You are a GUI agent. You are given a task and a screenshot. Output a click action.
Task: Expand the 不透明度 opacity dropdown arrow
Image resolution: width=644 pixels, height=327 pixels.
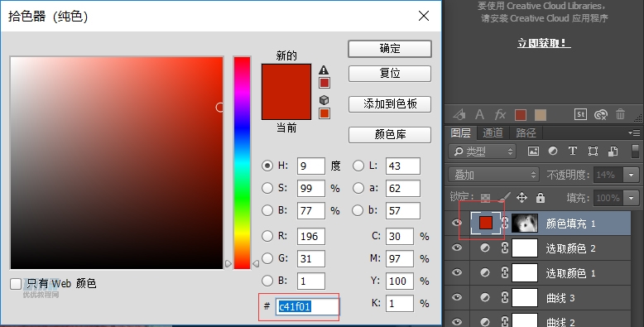click(631, 175)
